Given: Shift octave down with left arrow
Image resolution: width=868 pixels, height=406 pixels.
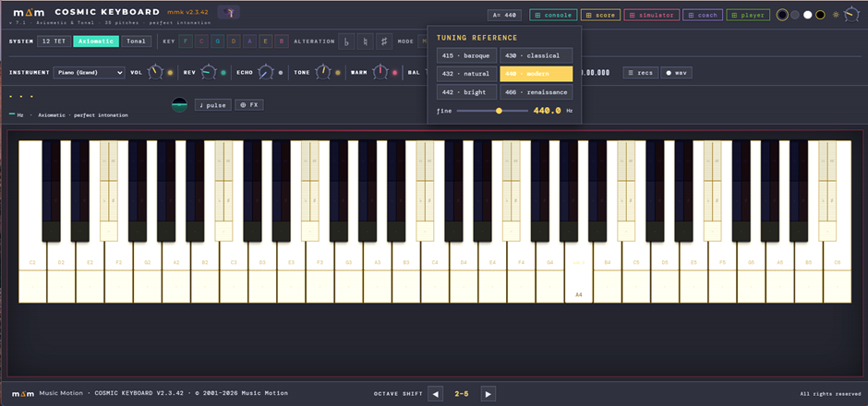Looking at the screenshot, I should [x=436, y=394].
